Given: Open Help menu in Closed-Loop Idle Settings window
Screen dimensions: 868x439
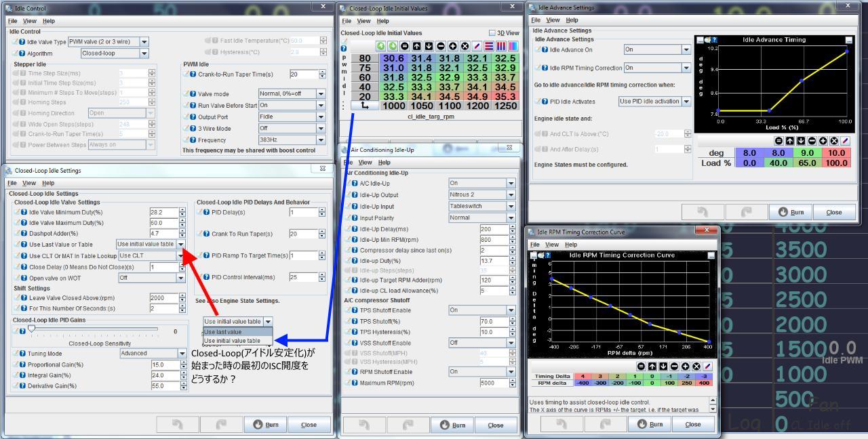Looking at the screenshot, I should (48, 183).
